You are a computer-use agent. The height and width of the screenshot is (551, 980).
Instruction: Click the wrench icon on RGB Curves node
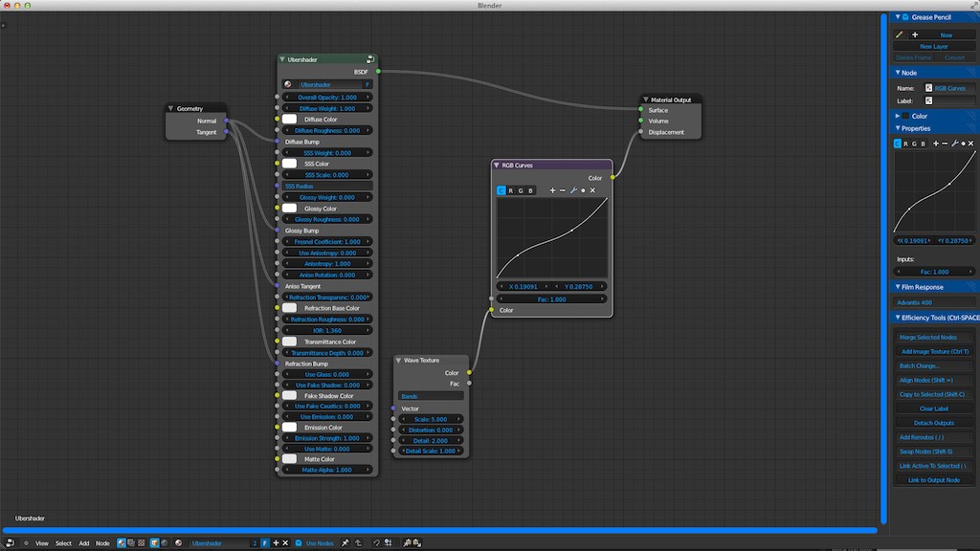(x=573, y=190)
